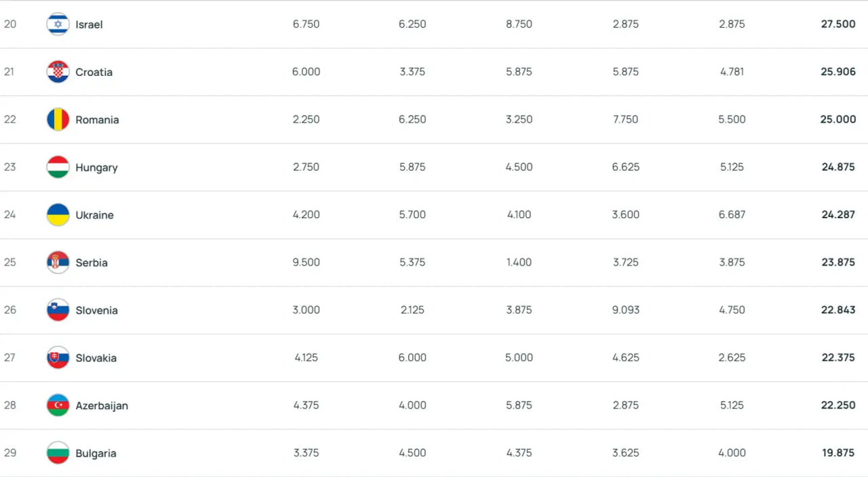Open the Croatia country name link

point(94,72)
